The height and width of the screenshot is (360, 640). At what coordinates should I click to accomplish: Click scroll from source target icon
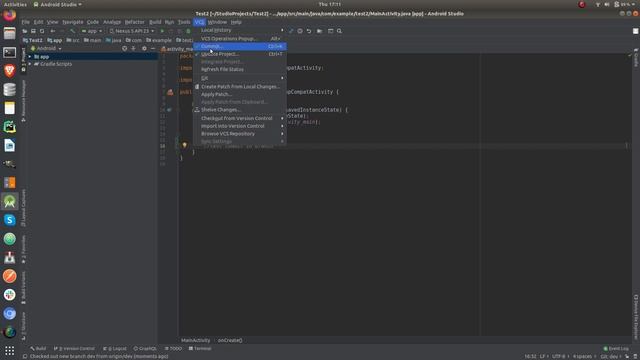124,48
